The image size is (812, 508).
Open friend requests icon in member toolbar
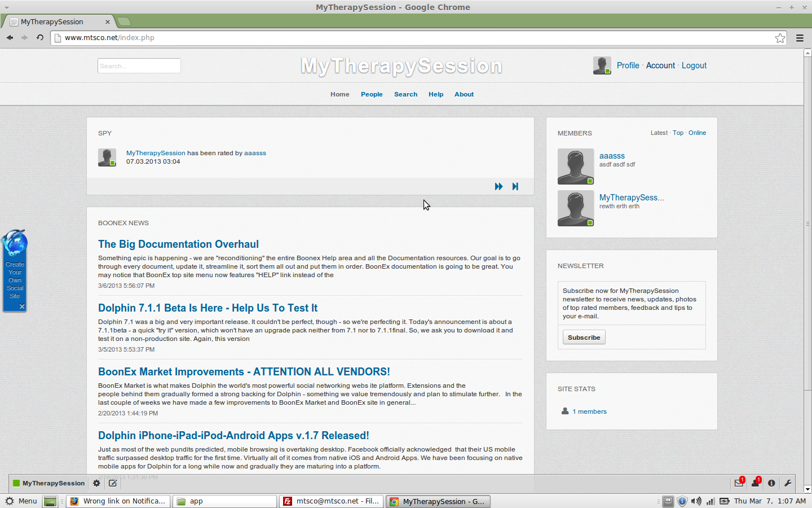755,483
